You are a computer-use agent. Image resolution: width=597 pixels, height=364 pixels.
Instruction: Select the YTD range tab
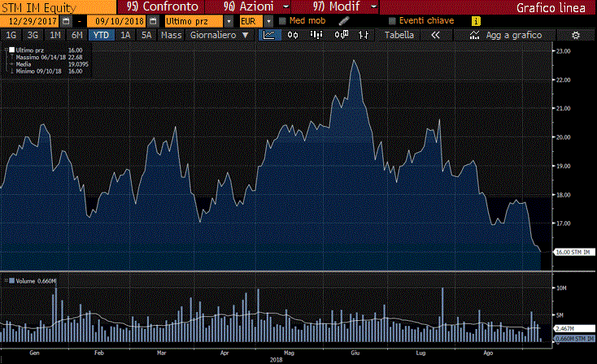101,35
